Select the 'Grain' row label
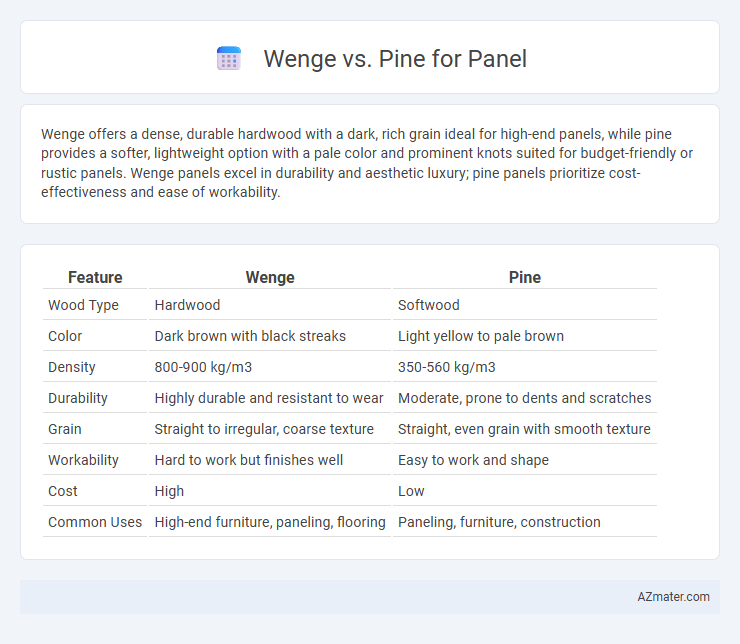 point(65,430)
